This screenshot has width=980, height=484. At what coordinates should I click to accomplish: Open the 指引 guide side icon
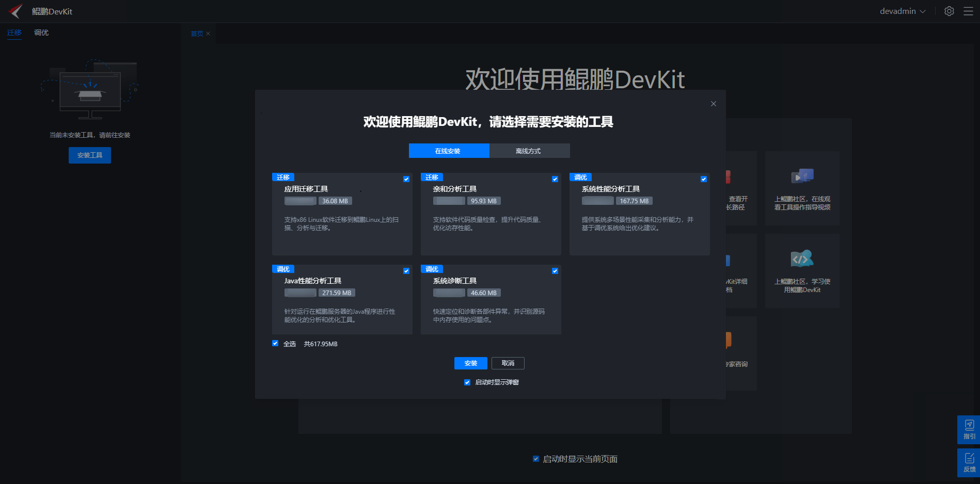pos(969,429)
